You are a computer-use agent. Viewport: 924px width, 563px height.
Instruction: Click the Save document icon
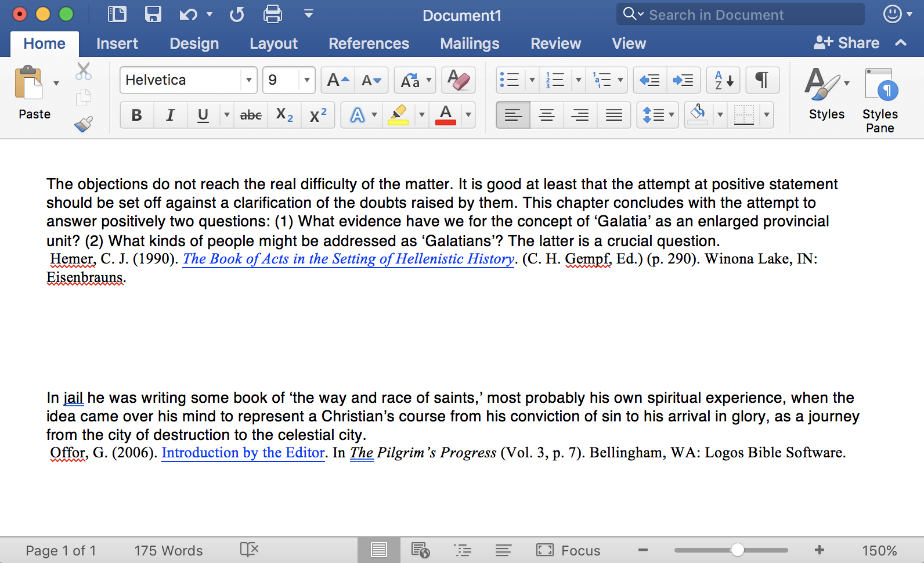[x=153, y=14]
